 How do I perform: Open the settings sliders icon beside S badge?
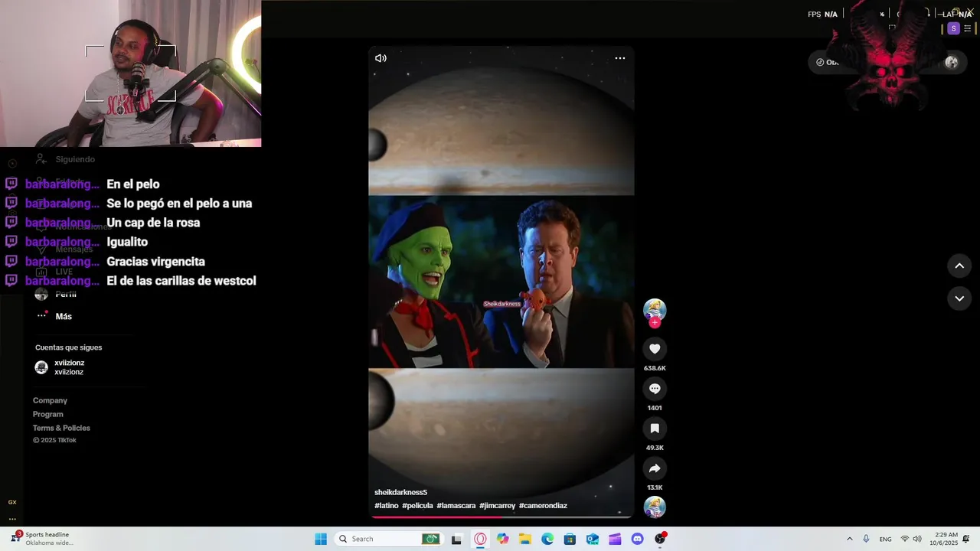pos(967,28)
